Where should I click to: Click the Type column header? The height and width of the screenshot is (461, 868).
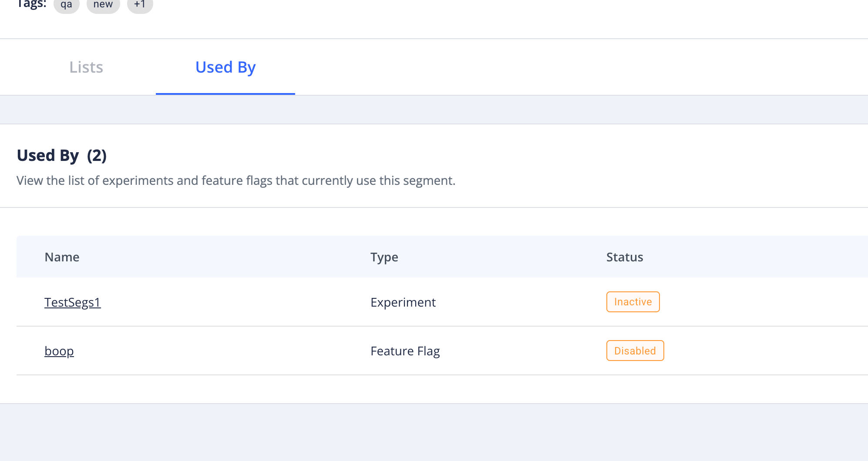(x=384, y=257)
